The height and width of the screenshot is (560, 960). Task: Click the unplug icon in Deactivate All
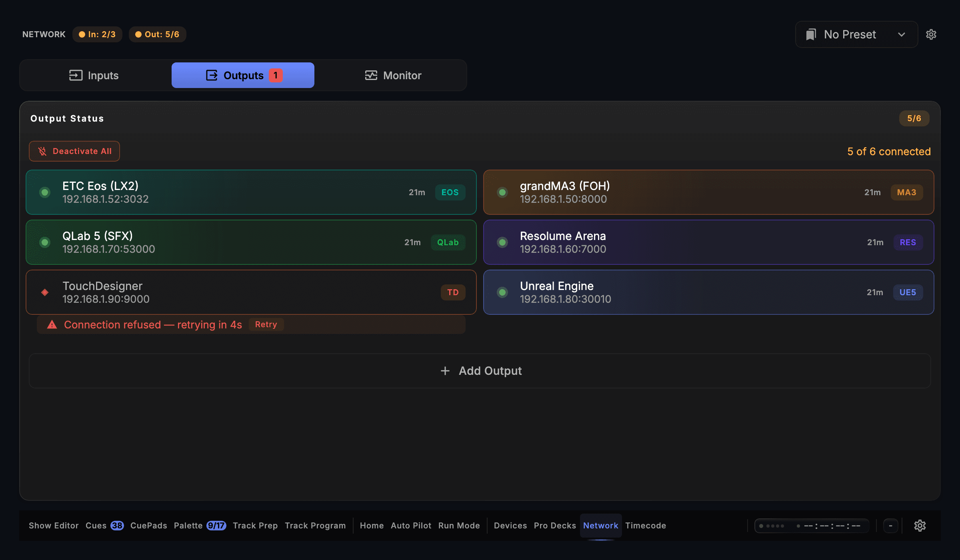tap(42, 151)
